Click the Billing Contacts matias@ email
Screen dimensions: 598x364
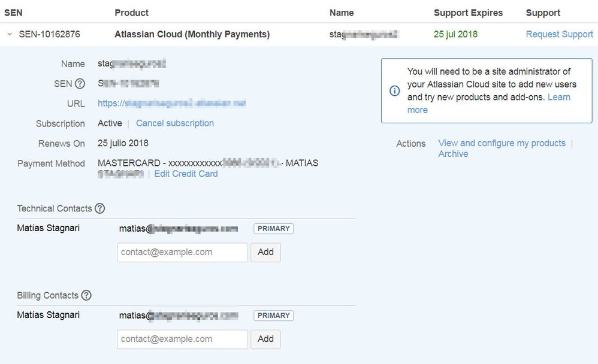179,316
